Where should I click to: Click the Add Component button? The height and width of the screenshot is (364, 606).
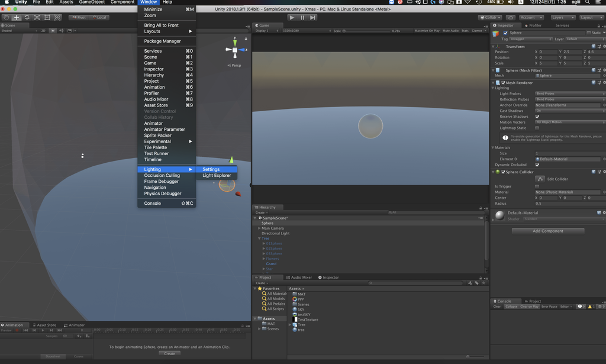pyautogui.click(x=548, y=231)
